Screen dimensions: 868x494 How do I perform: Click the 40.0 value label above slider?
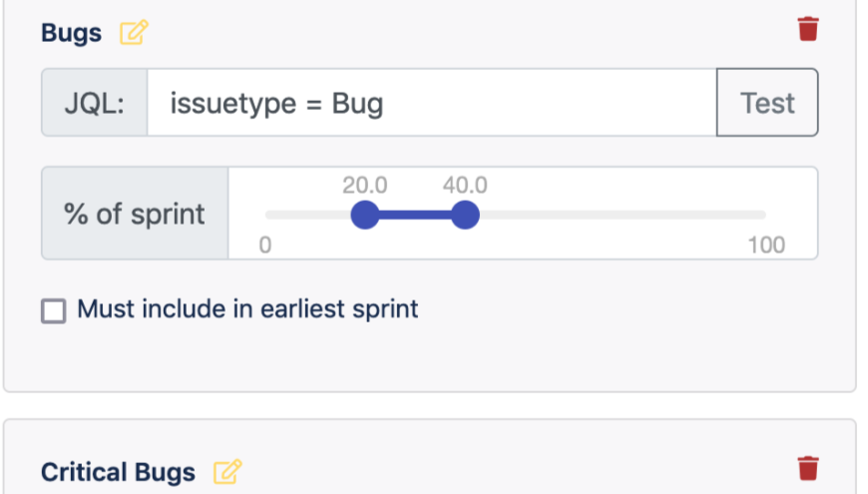[465, 186]
